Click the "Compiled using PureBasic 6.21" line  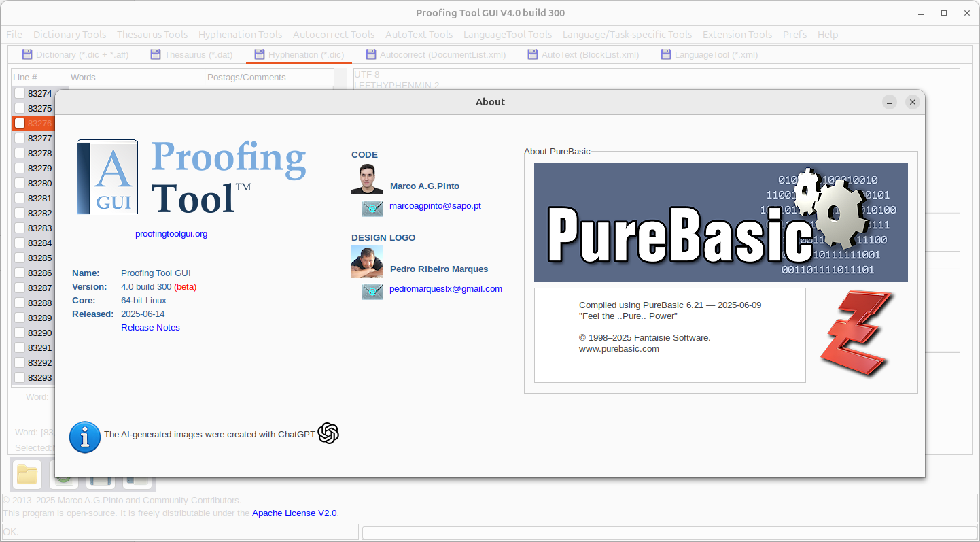pos(670,305)
